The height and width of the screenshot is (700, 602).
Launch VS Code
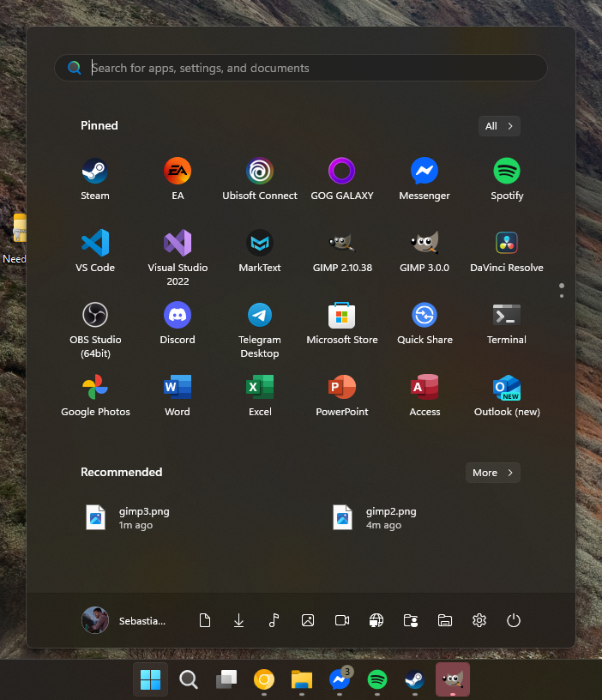coord(94,250)
